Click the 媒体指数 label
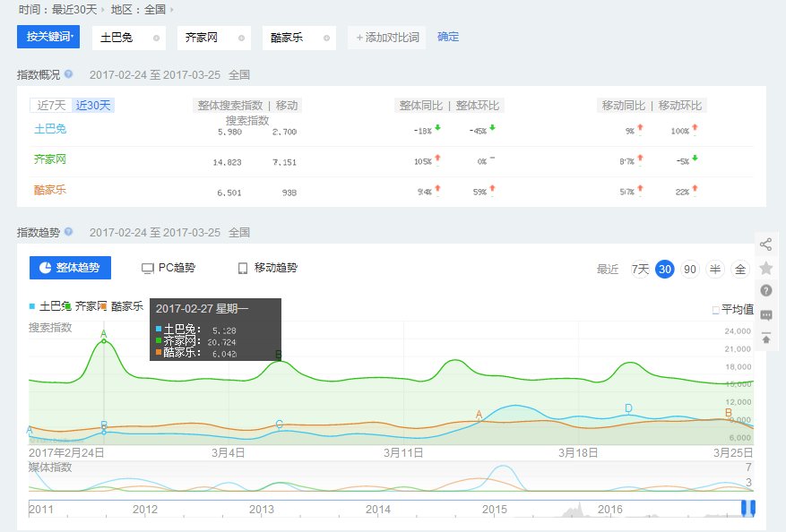786x532 pixels. click(50, 468)
